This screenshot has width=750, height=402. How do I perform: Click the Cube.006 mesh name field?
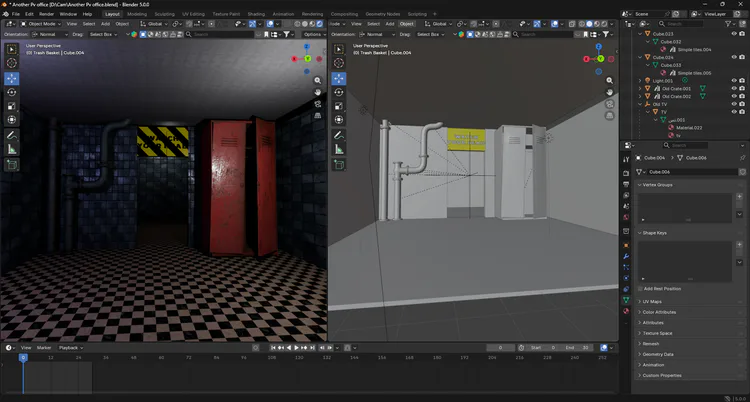[690, 171]
